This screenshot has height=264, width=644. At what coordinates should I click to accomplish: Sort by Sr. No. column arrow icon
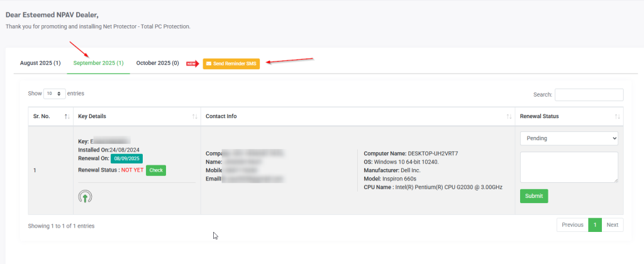coord(67,116)
